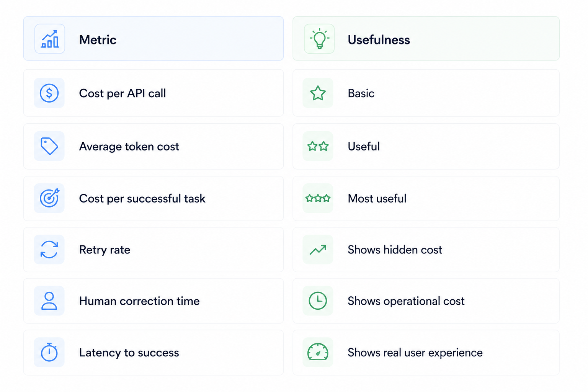The height and width of the screenshot is (392, 588).
Task: Click the double star icon
Action: (x=318, y=146)
